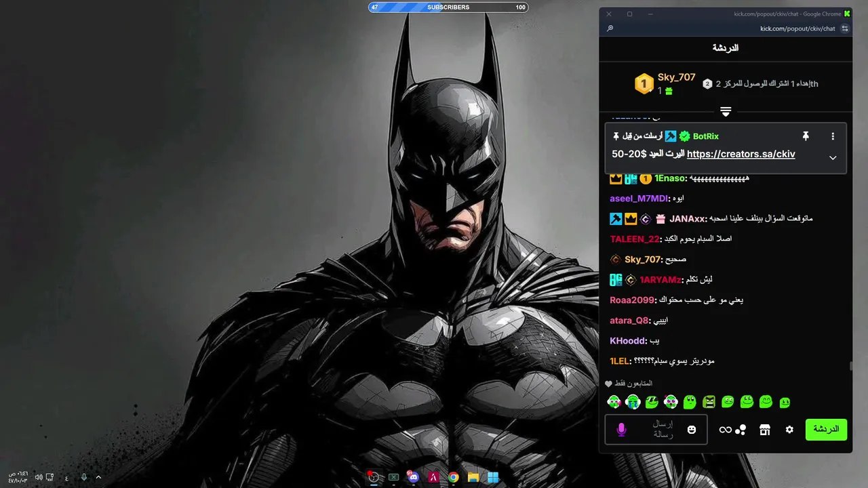Open the red A app on taskbar
Viewport: 868px width, 488px height.
(x=433, y=477)
